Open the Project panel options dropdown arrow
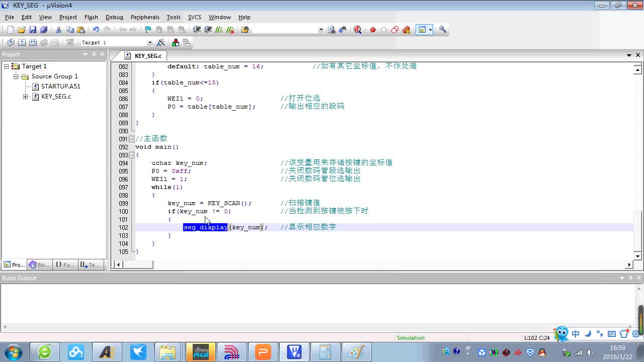This screenshot has width=644, height=362. coord(85,54)
